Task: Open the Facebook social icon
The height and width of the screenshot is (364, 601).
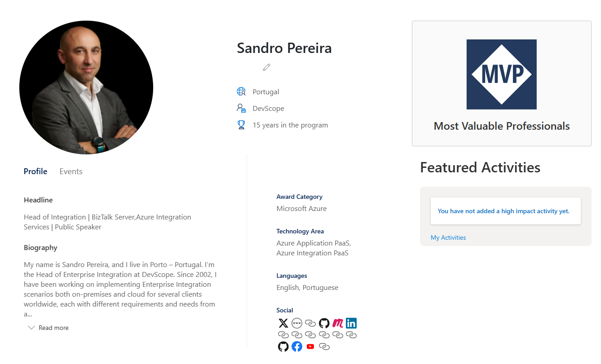Action: pyautogui.click(x=297, y=346)
